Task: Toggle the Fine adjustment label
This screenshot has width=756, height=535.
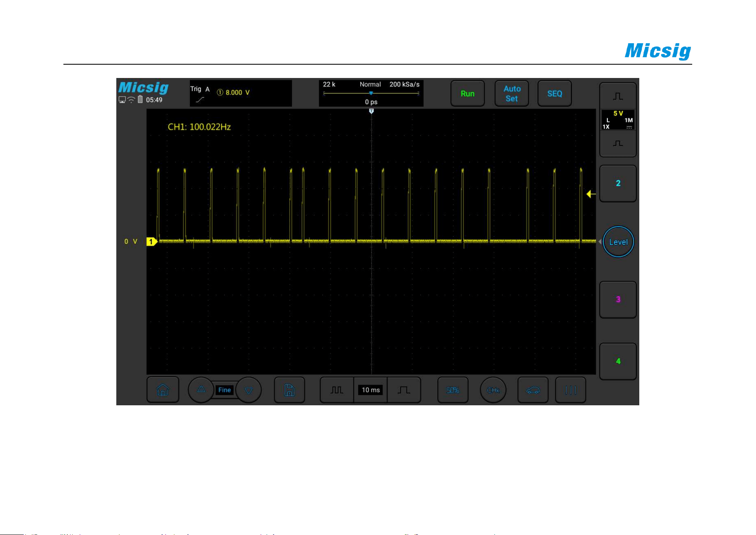Action: (x=225, y=390)
